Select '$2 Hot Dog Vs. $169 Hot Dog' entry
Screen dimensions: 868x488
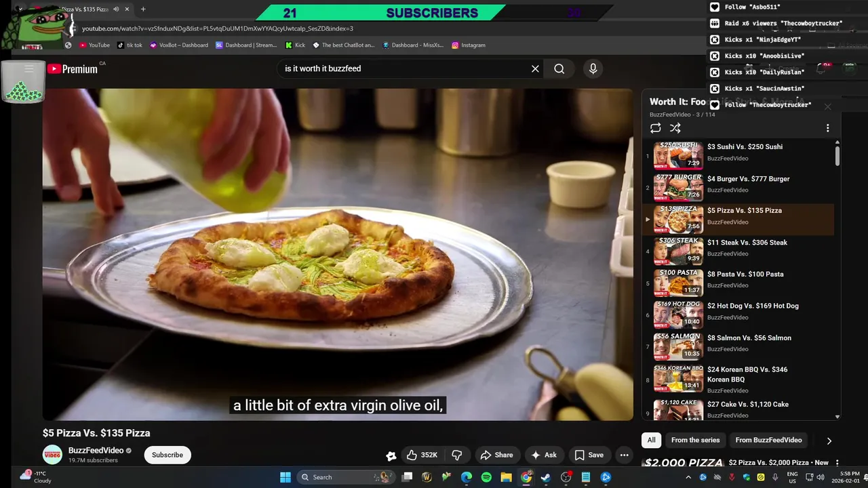pyautogui.click(x=738, y=314)
